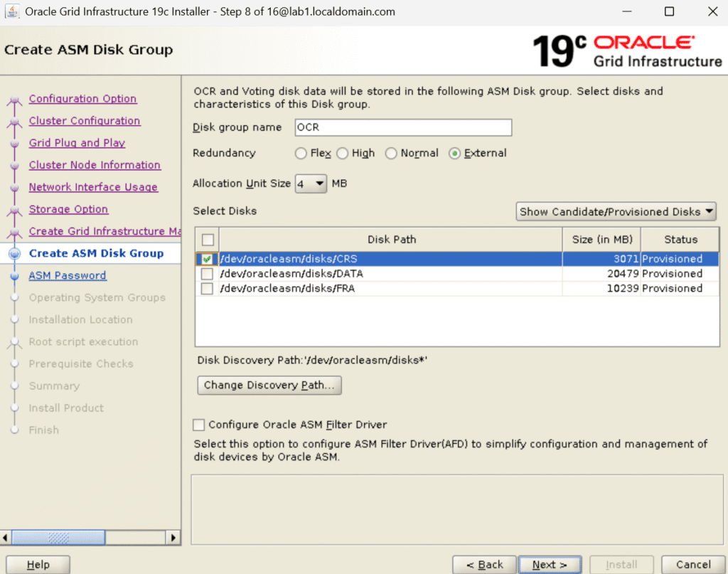This screenshot has height=574, width=728.
Task: Maximize the installer window
Action: coord(669,11)
